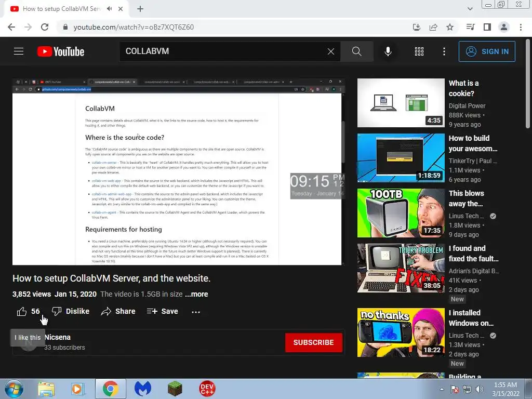The width and height of the screenshot is (532, 399).
Task: Open more actions ellipsis below video
Action: pyautogui.click(x=196, y=312)
